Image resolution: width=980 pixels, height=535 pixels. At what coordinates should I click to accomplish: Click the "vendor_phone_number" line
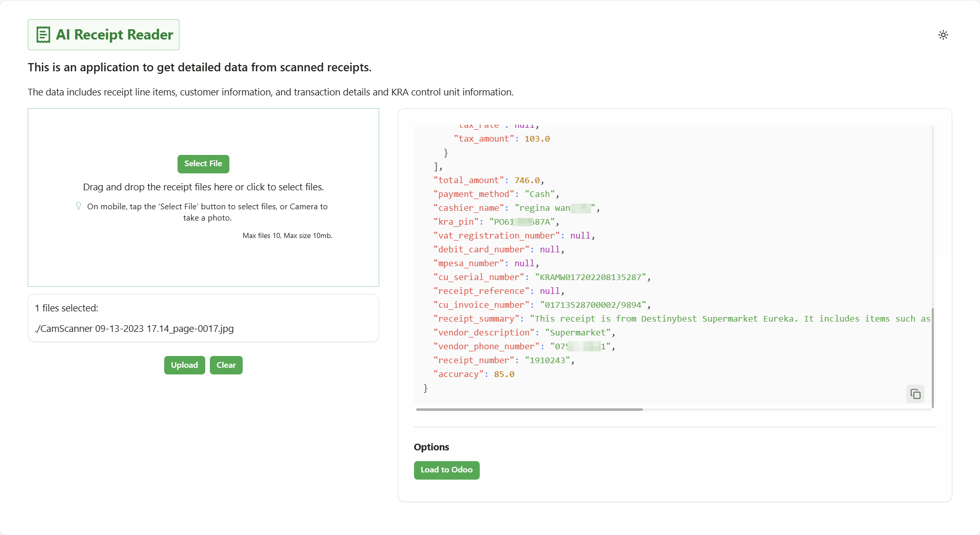pyautogui.click(x=524, y=347)
